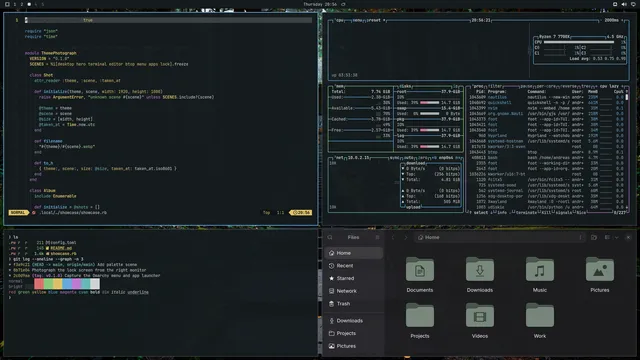The image size is (640, 360).
Task: Click the btop preset option
Action: (375, 20)
